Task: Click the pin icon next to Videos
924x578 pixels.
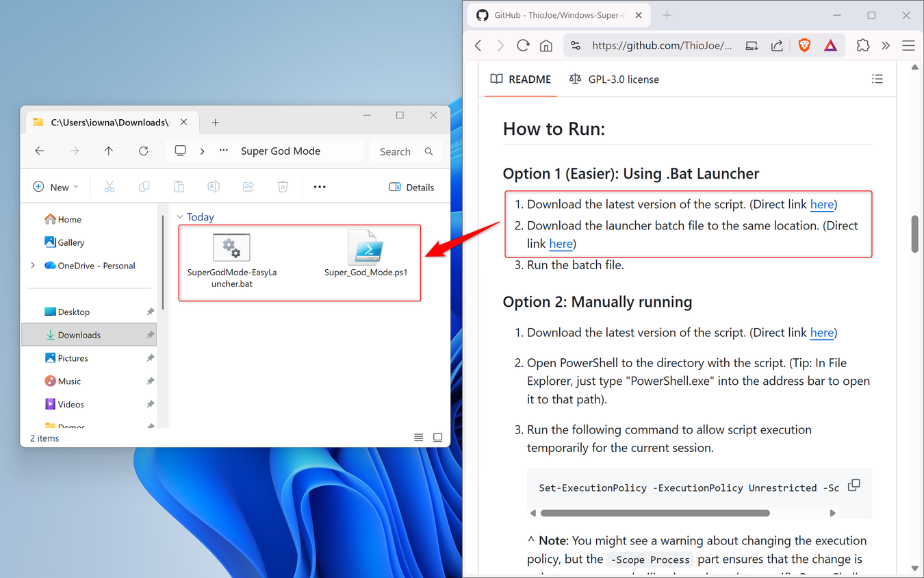Action: tap(150, 405)
